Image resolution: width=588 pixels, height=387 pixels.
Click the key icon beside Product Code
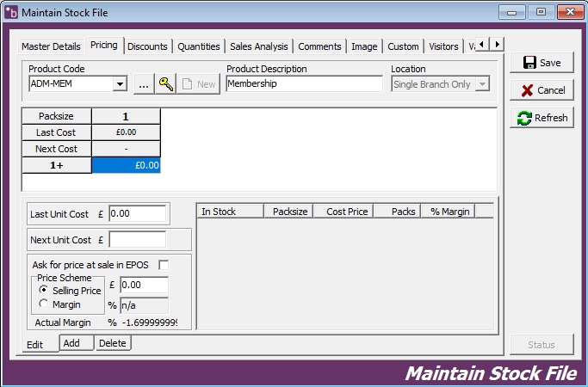[x=165, y=83]
